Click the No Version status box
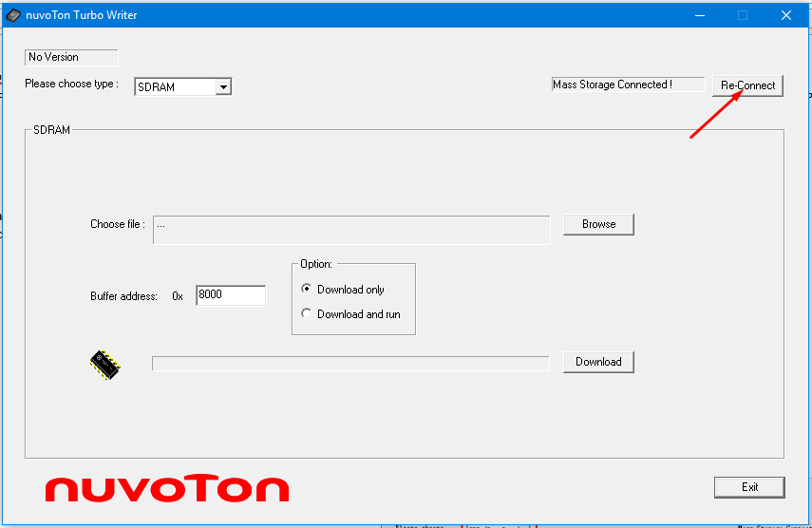The height and width of the screenshot is (528, 812). click(71, 57)
